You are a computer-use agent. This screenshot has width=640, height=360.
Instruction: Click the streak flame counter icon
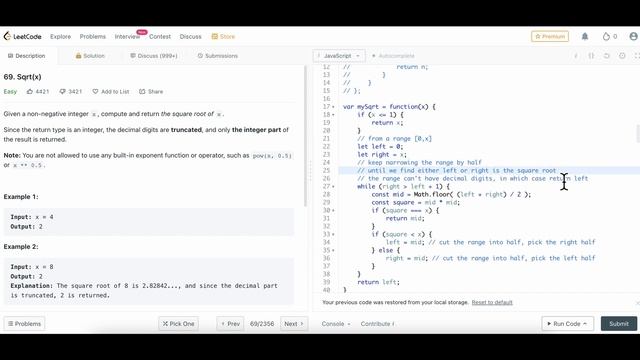click(x=606, y=36)
